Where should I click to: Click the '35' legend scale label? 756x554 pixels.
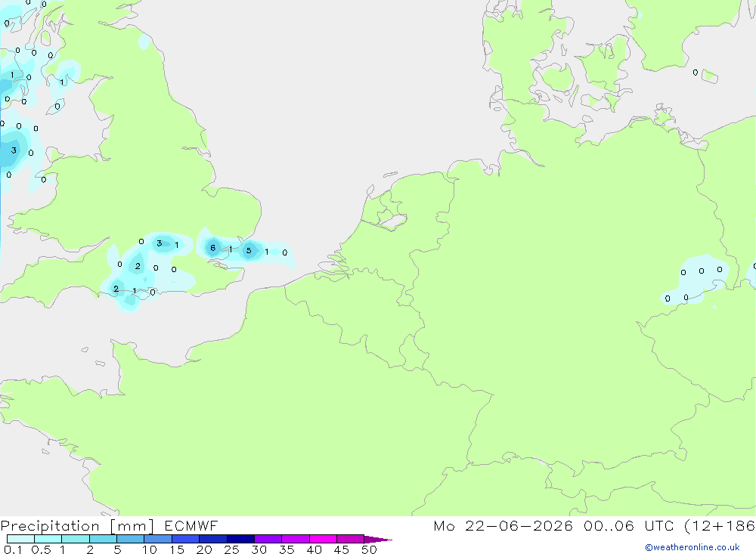287,549
